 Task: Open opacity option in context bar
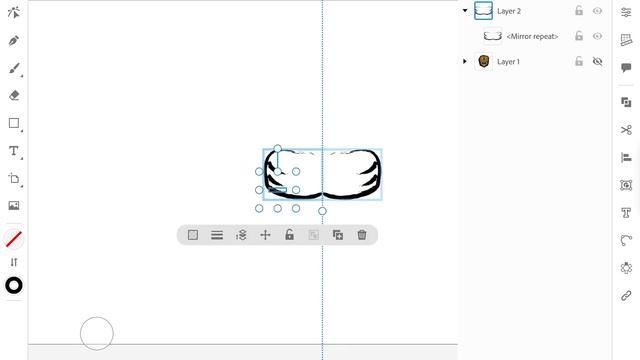point(193,235)
